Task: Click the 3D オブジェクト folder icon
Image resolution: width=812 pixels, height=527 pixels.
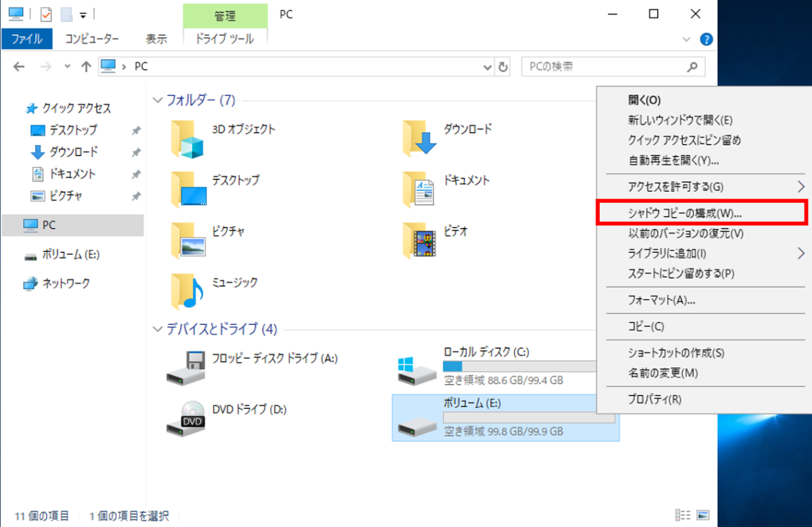Action: pos(187,139)
